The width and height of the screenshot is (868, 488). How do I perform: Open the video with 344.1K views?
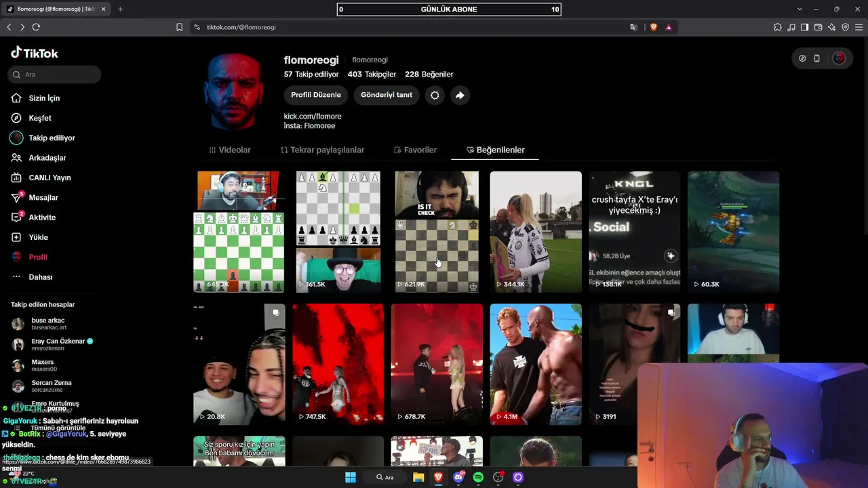pyautogui.click(x=536, y=232)
